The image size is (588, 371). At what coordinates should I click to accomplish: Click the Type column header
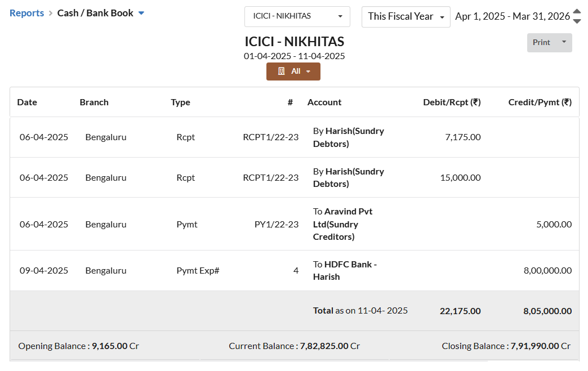click(180, 102)
